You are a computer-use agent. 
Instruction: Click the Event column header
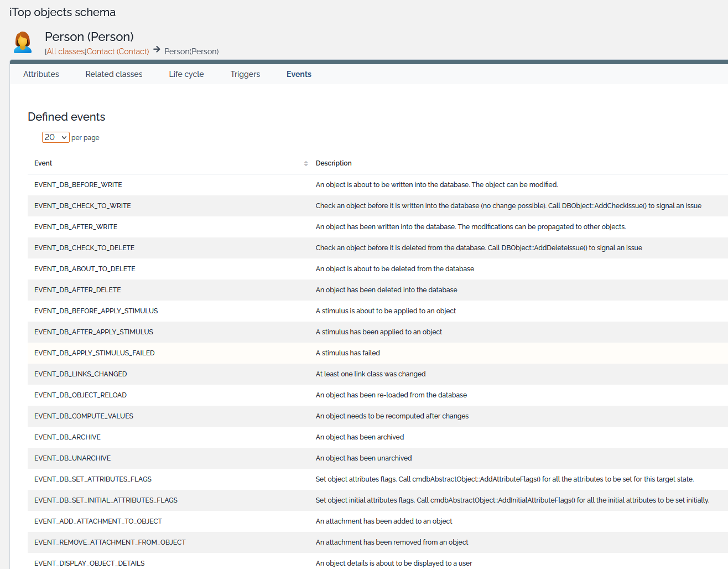tap(43, 163)
